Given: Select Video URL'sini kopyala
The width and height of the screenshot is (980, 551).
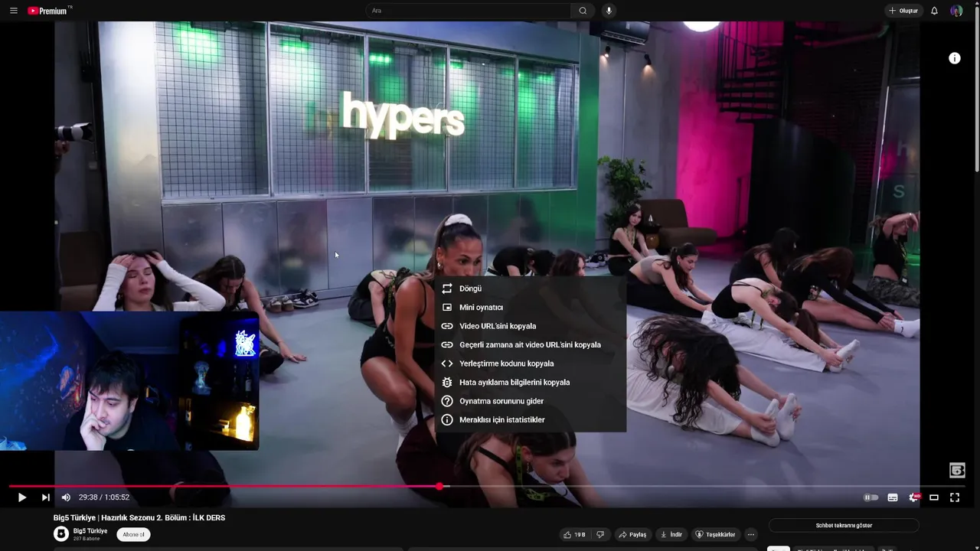Looking at the screenshot, I should click(530, 326).
